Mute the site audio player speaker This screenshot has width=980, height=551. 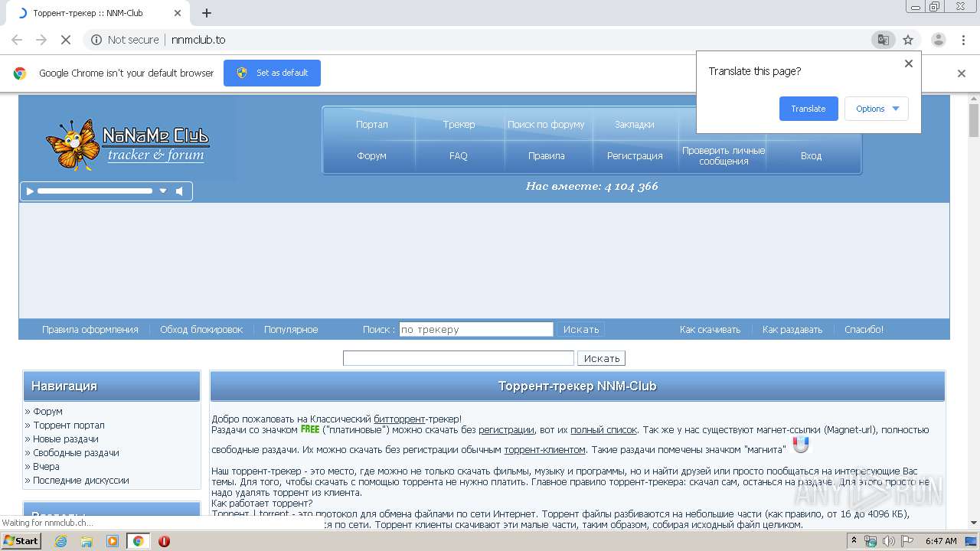click(180, 191)
